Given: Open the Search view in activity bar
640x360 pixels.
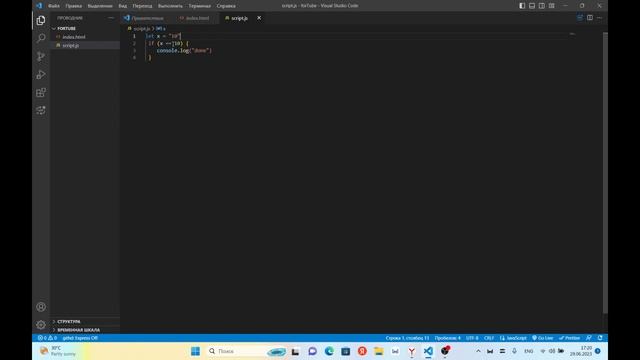Looking at the screenshot, I should 41,38.
